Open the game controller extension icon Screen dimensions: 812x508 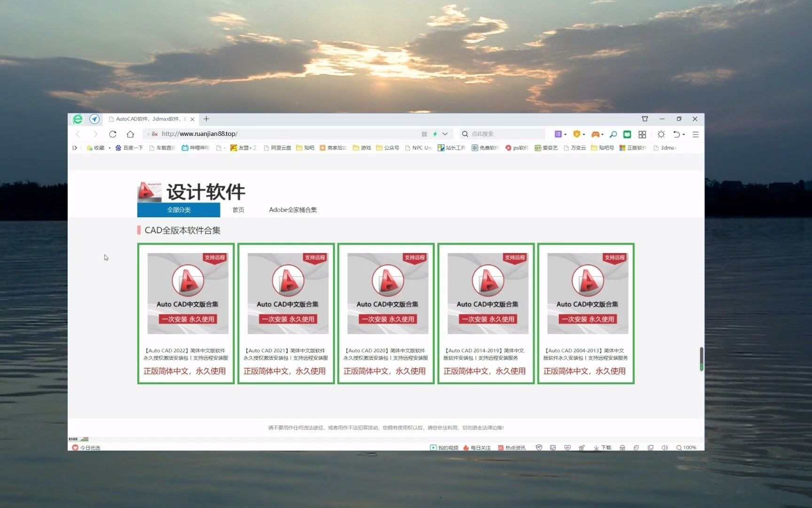coord(595,134)
